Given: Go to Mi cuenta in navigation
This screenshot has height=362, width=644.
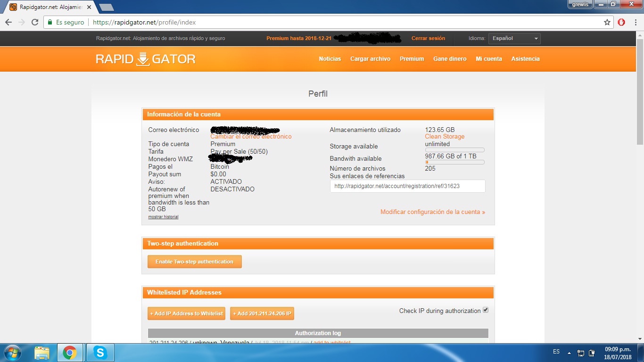Looking at the screenshot, I should click(x=488, y=59).
